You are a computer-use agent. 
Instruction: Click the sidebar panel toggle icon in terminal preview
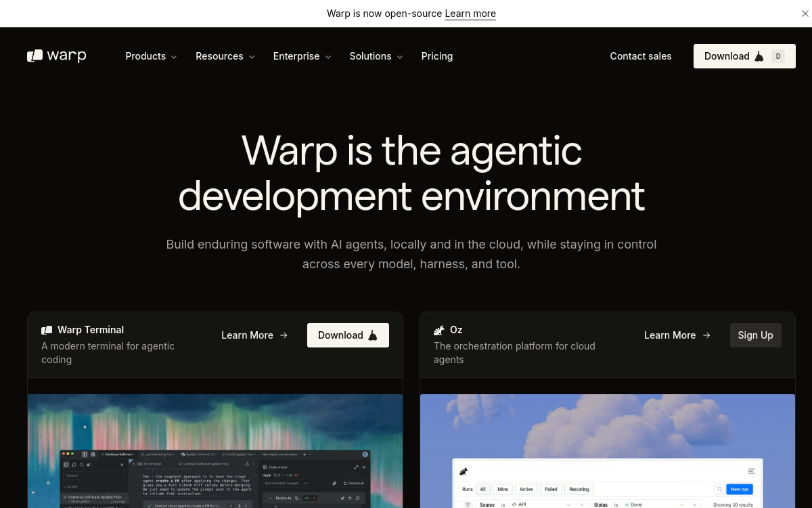coord(85,454)
